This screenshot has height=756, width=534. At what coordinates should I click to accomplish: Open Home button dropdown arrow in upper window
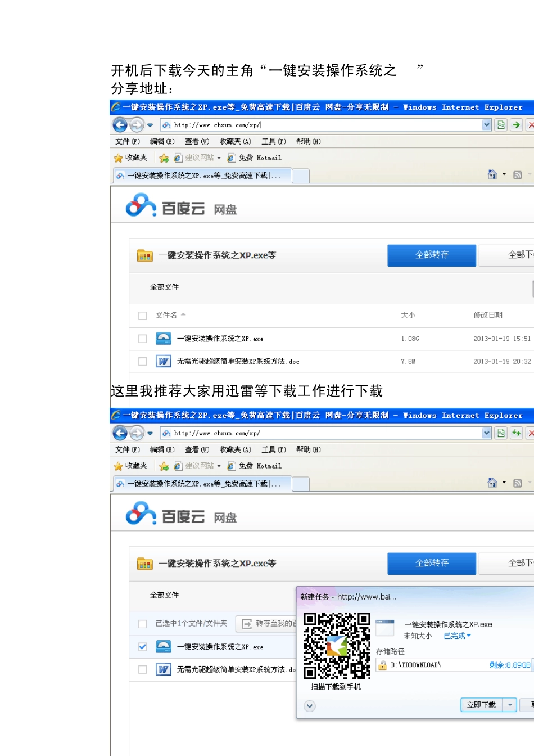coord(504,174)
